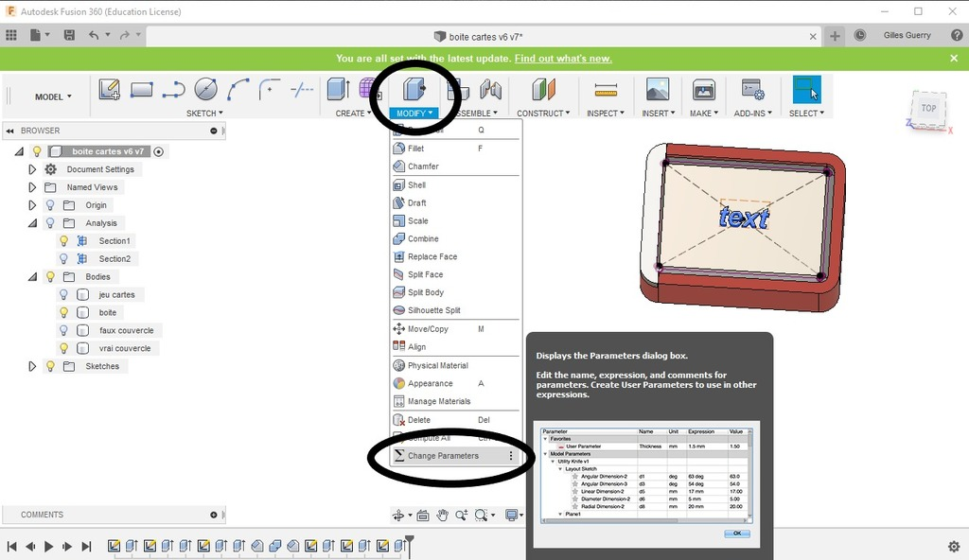Select the sketch Fillet tool
Viewport: 969px width, 560px height.
(x=270, y=90)
